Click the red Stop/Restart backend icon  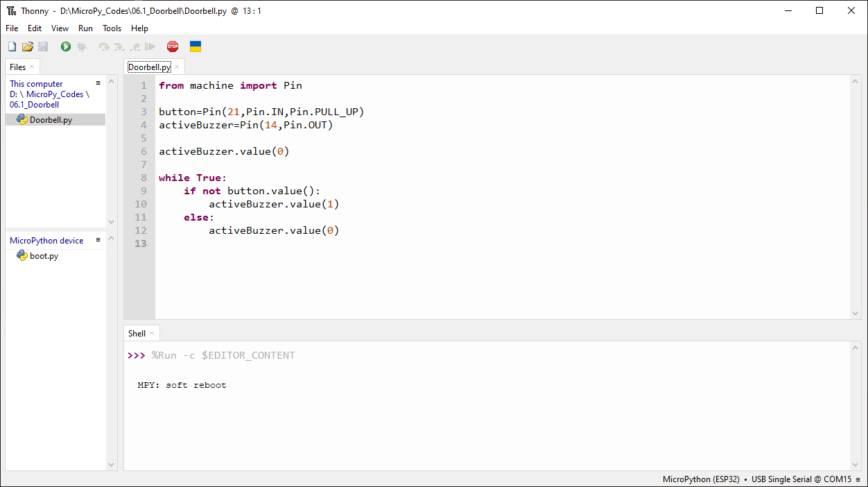coord(173,46)
